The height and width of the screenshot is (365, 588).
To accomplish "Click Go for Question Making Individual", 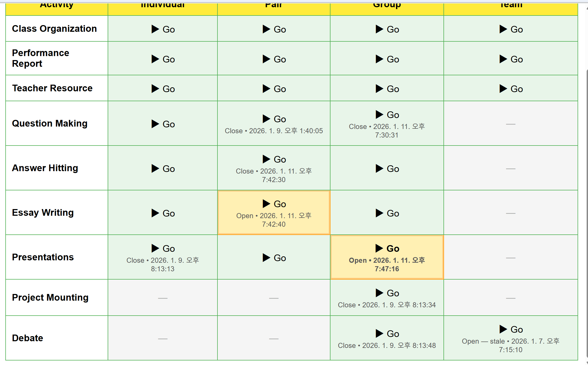I will [x=163, y=124].
